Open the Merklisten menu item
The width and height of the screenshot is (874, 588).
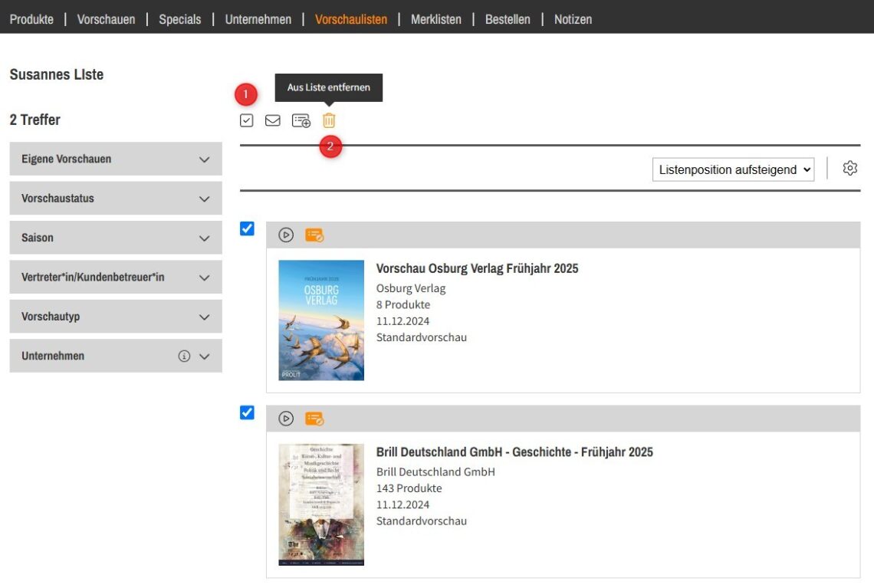pos(435,19)
